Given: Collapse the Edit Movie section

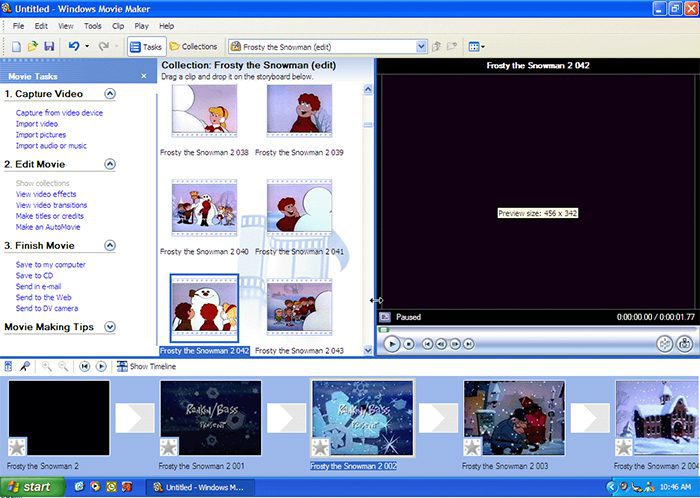Looking at the screenshot, I should pyautogui.click(x=110, y=164).
